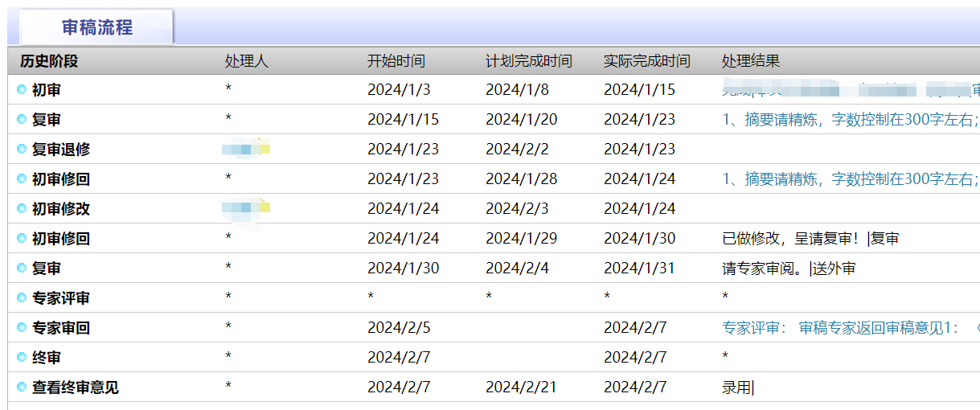The width and height of the screenshot is (980, 410).
Task: Click the 计划完成时间 column header
Action: 529,61
